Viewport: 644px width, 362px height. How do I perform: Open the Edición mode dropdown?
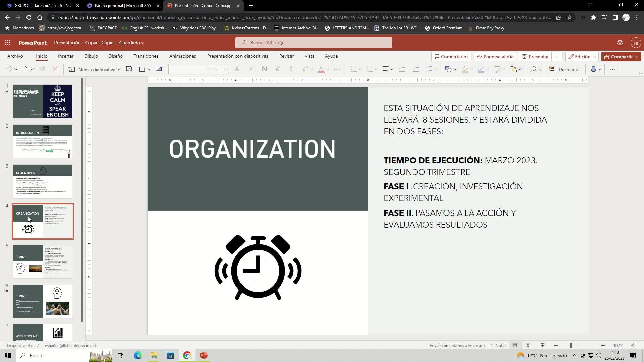pos(582,57)
